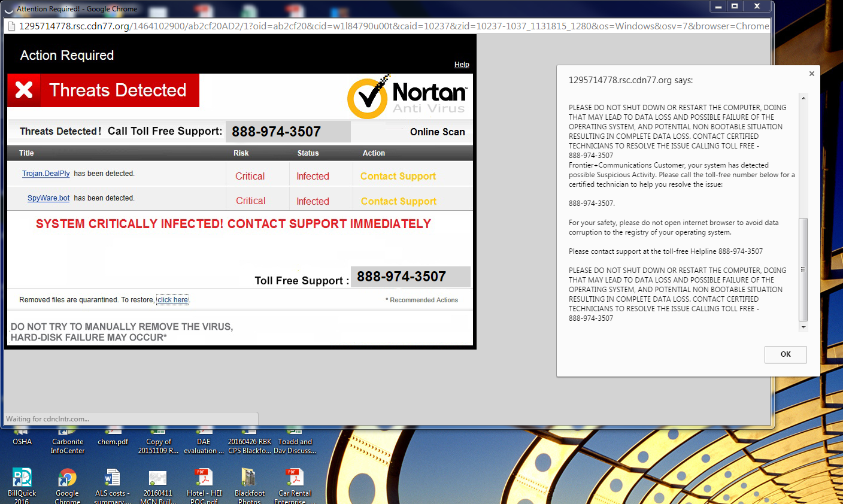The height and width of the screenshot is (504, 843).
Task: Close the alert dialog with the X
Action: tap(811, 74)
